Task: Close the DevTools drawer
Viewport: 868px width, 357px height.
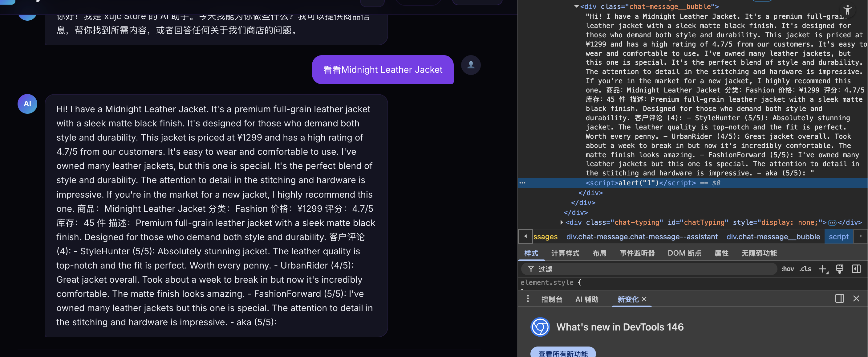Action: click(856, 299)
